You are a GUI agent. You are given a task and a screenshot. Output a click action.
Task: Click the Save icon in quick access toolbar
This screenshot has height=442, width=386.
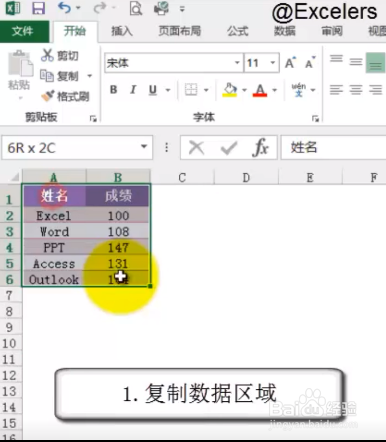point(38,8)
